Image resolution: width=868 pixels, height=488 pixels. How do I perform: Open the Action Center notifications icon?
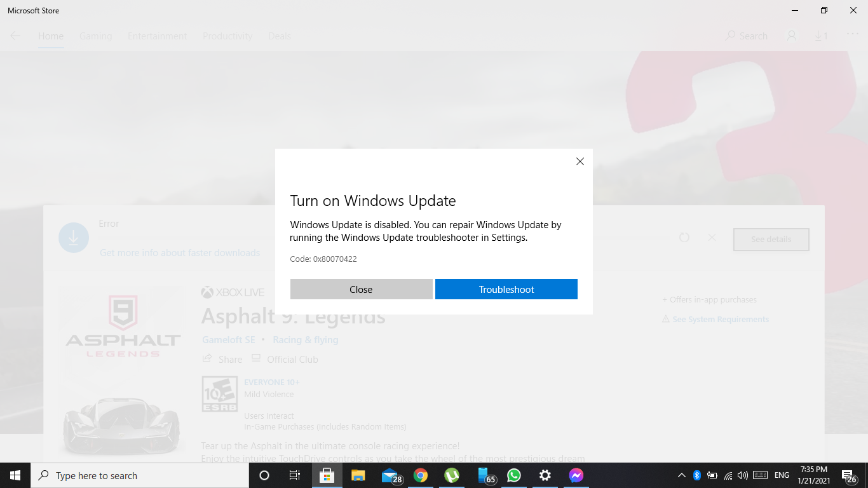pos(849,475)
